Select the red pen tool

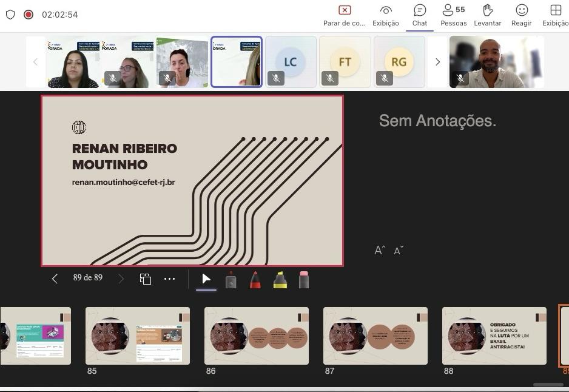255,280
